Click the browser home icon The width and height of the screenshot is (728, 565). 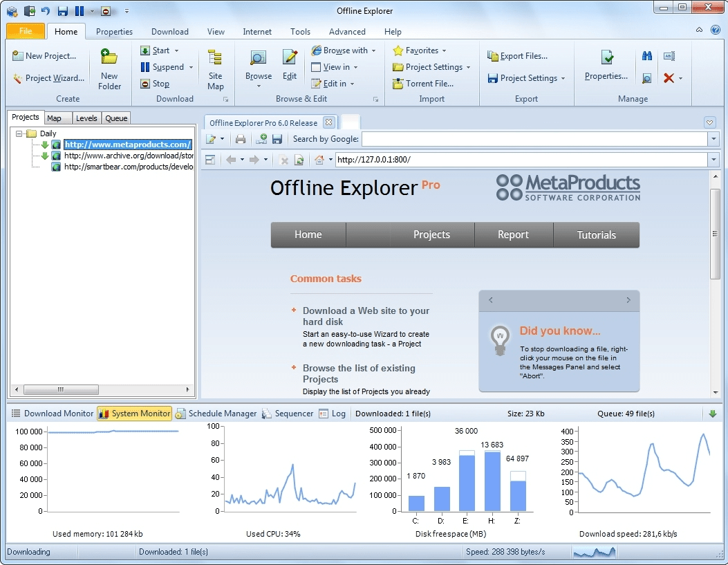tap(319, 160)
